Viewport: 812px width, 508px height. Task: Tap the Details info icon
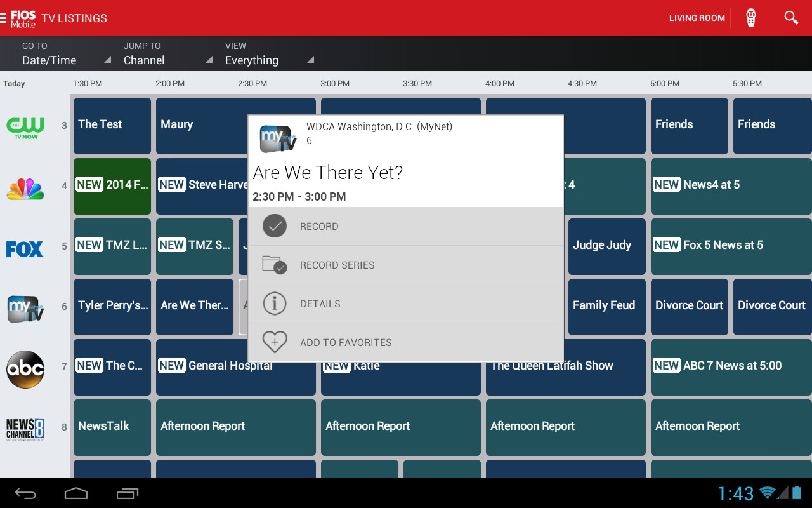click(275, 304)
